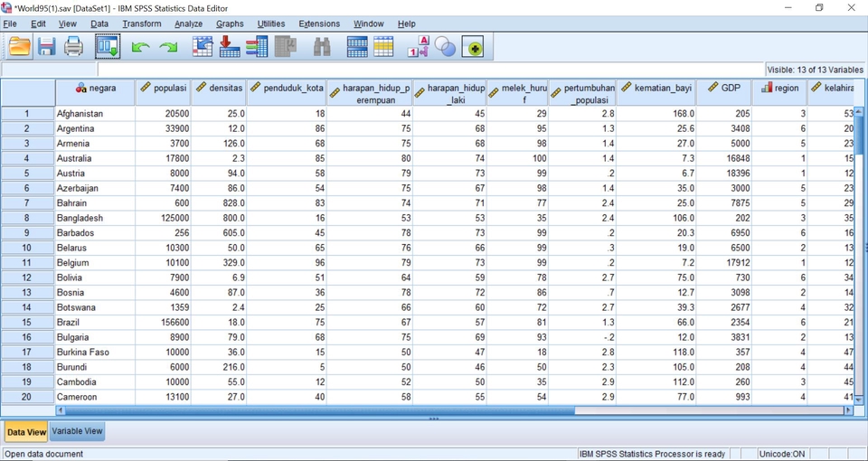868x461 pixels.
Task: Click the scale ruler icon of populasi
Action: (x=146, y=88)
